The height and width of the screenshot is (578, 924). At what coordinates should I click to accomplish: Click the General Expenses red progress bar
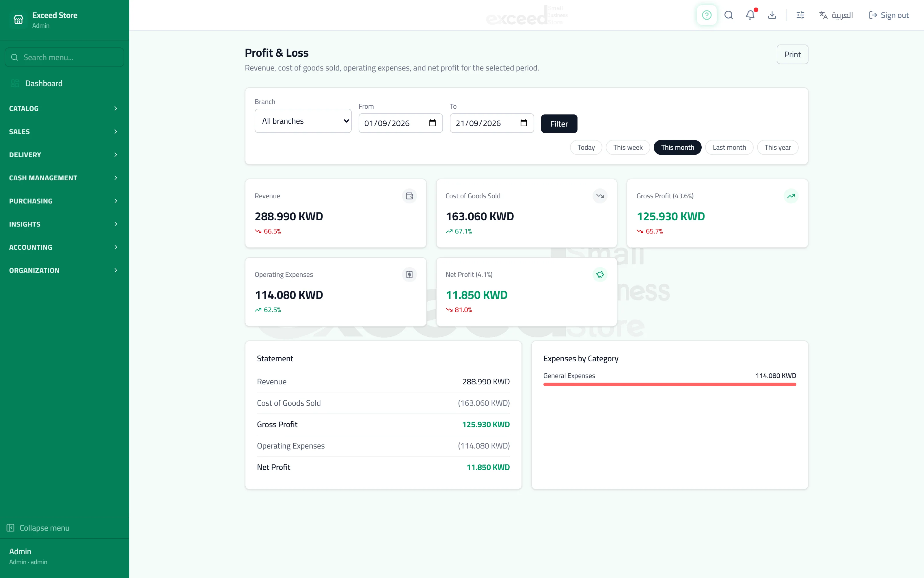pos(670,384)
